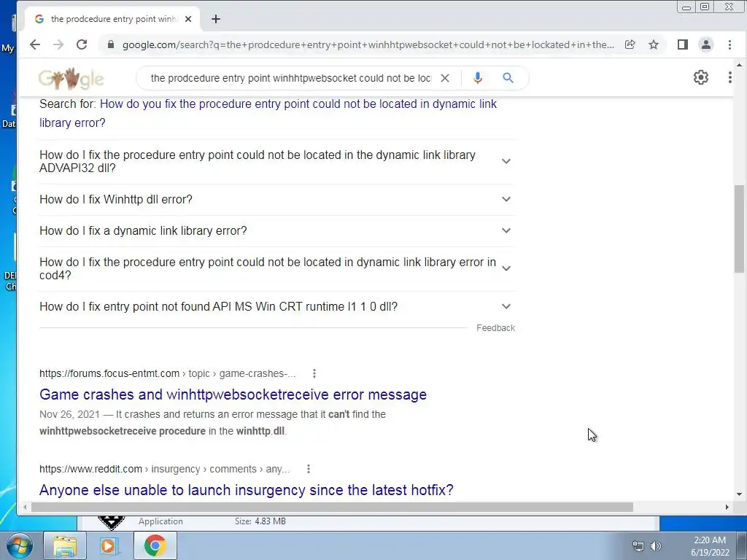Expand 'How do I fix a dynamic link library error?'
This screenshot has width=747, height=560.
(276, 230)
